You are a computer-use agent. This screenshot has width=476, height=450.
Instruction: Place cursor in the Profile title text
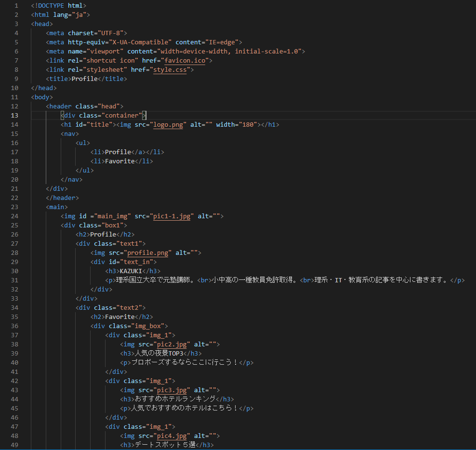point(84,79)
